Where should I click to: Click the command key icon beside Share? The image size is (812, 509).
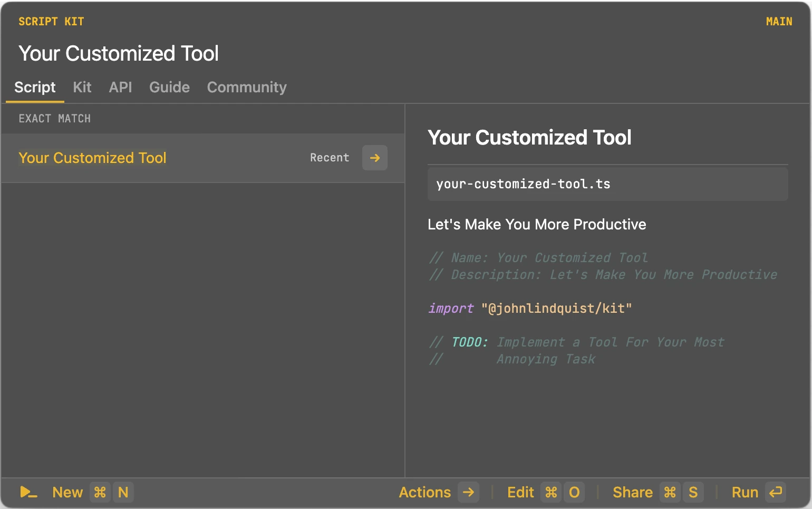coord(670,492)
